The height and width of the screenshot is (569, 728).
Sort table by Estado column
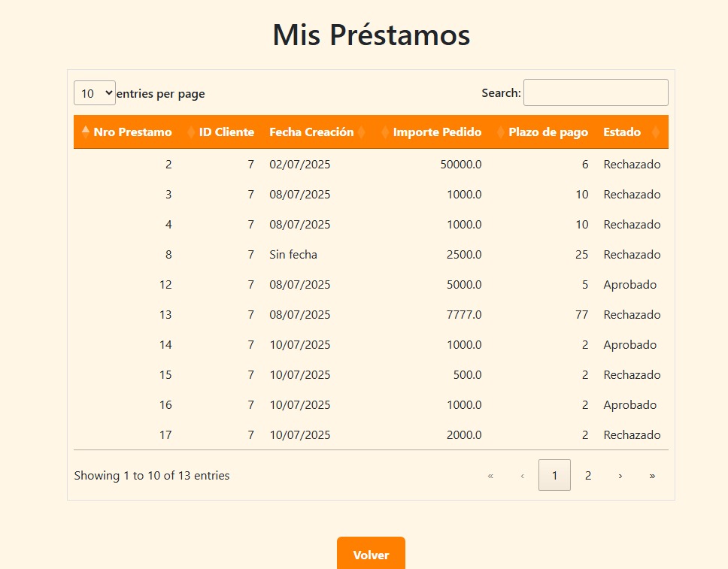(x=622, y=132)
